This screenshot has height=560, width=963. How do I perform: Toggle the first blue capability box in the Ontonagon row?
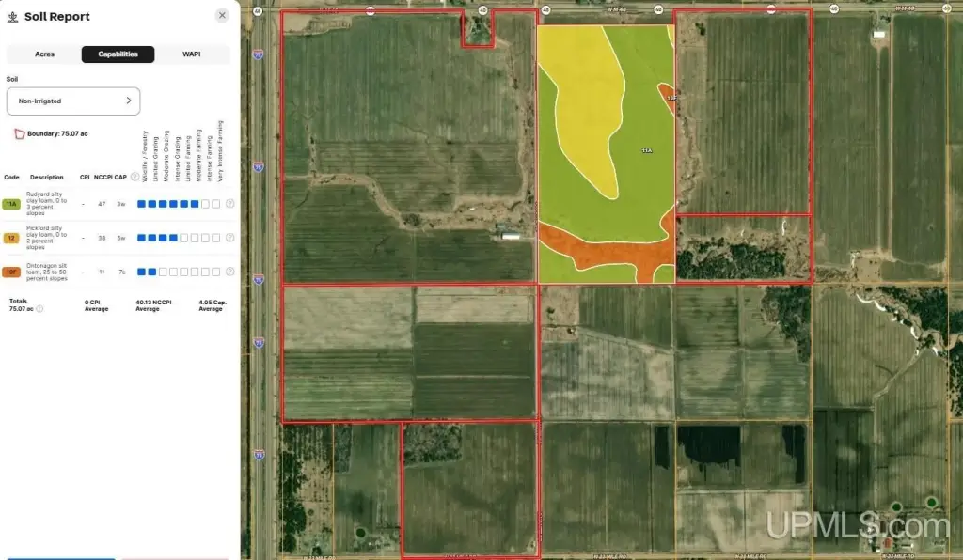(x=142, y=272)
